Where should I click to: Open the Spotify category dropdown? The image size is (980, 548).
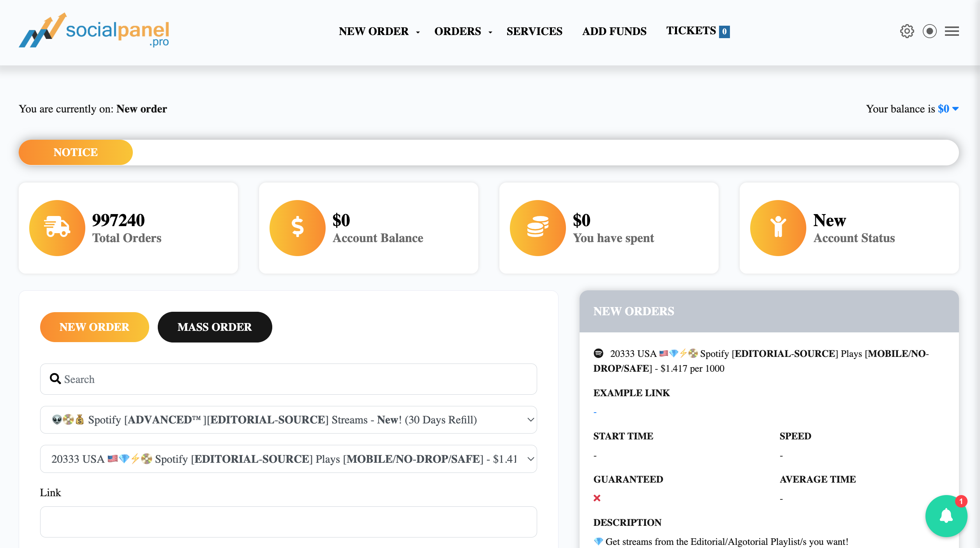(x=288, y=420)
